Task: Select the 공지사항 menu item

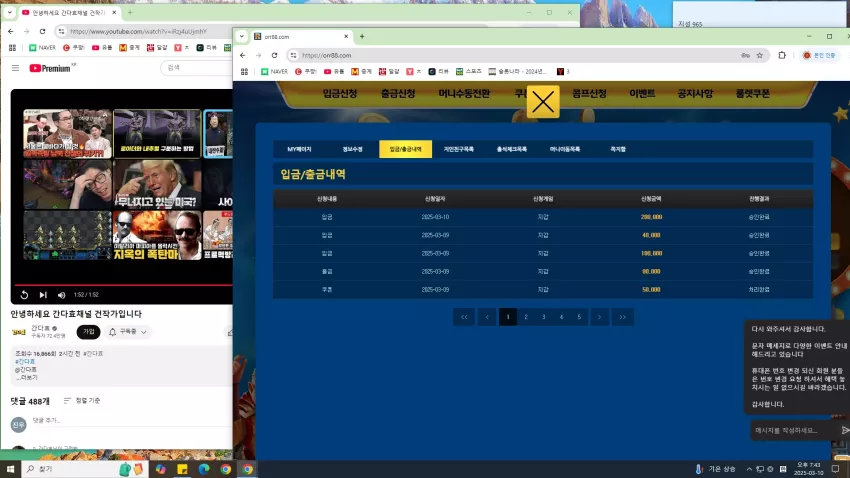Action: [695, 94]
